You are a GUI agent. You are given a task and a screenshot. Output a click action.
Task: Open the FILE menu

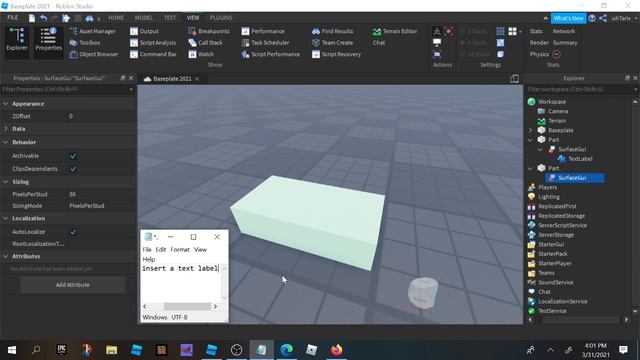[13, 18]
